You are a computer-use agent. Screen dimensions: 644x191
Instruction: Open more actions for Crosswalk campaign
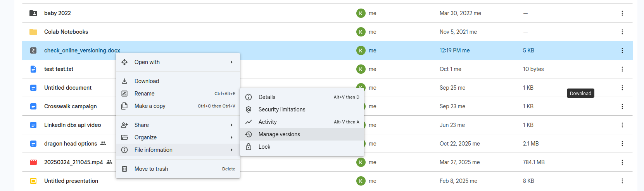[x=622, y=106]
